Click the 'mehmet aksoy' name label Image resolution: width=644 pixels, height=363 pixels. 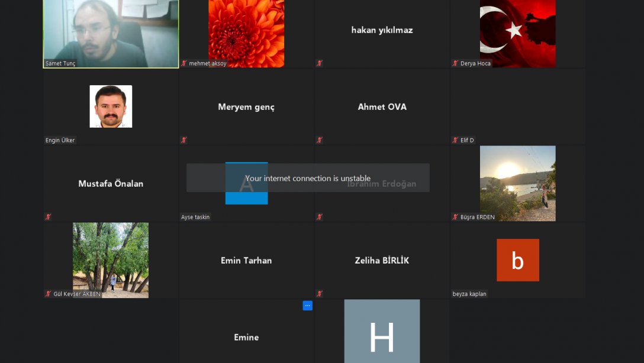[x=207, y=63]
